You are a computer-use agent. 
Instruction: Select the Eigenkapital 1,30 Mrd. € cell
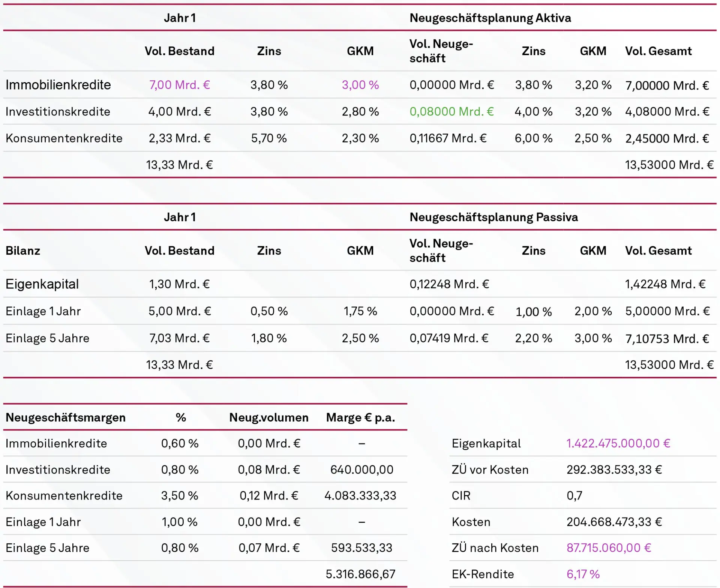coord(179,284)
